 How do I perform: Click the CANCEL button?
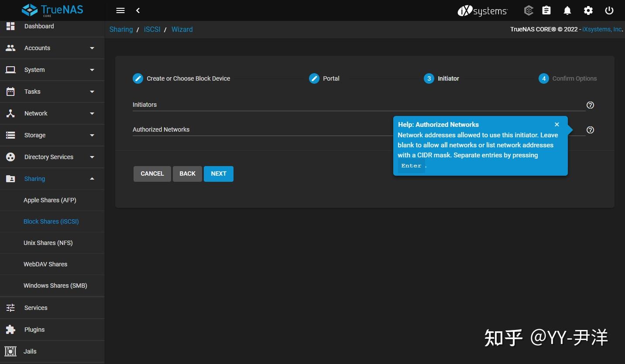point(152,173)
